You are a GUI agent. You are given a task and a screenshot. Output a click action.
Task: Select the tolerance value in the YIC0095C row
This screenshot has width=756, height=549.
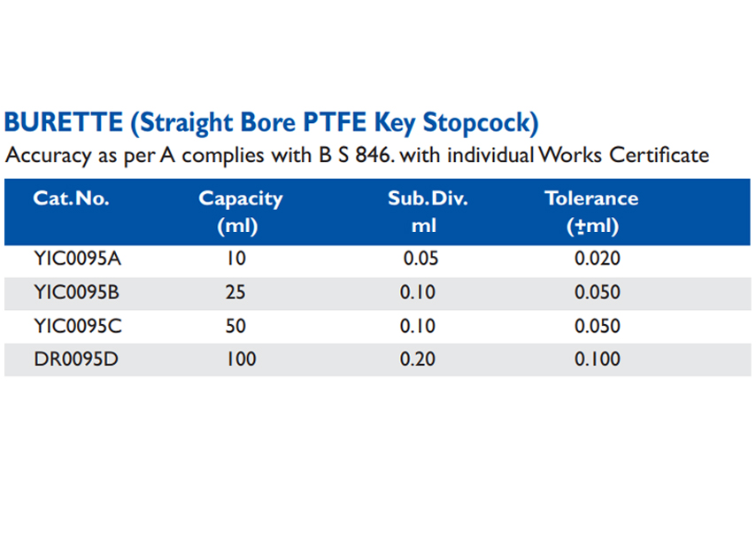pos(598,326)
